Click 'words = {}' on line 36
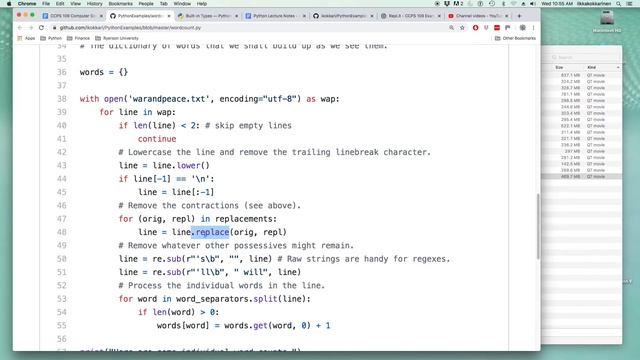Image resolution: width=640 pixels, height=360 pixels. click(x=104, y=72)
